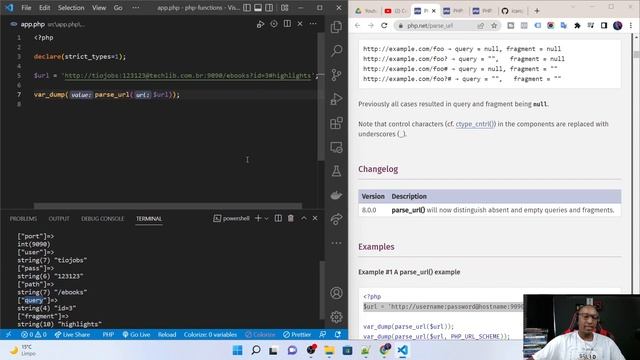The height and width of the screenshot is (360, 640).
Task: Click Go Live in status bar
Action: pyautogui.click(x=136, y=335)
